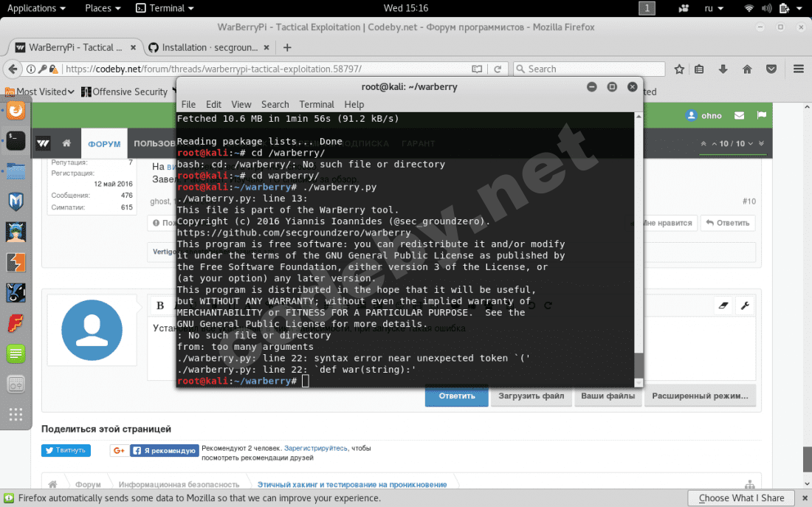Click the Firefox search field
This screenshot has height=507, width=812.
point(589,69)
